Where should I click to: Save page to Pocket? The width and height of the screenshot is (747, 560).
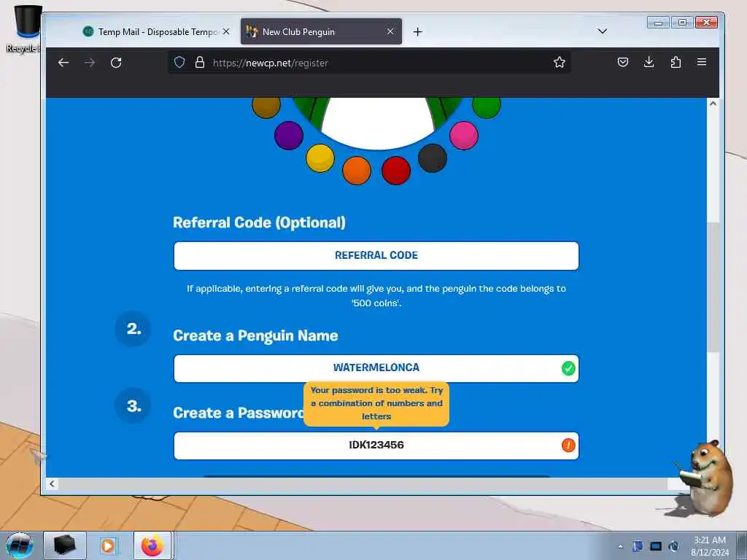[623, 62]
